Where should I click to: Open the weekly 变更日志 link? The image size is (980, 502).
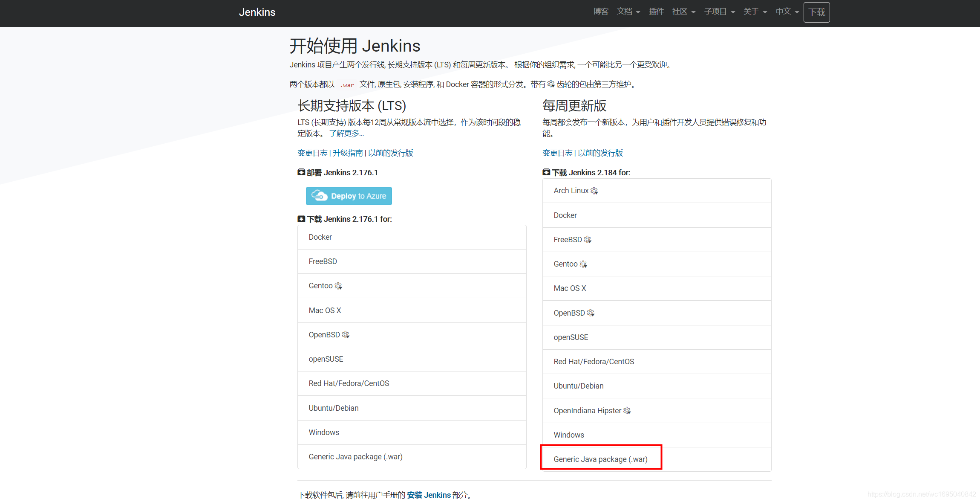coord(557,153)
